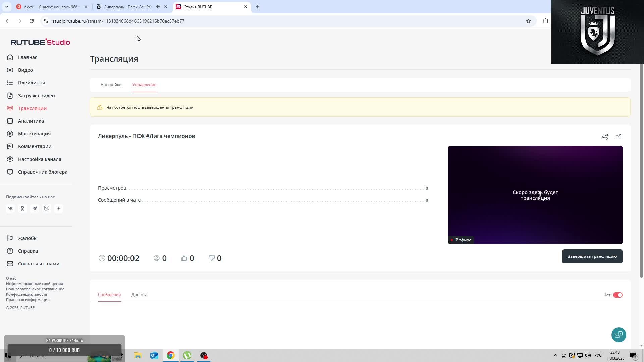Click the Трансляции broadcast icon

tap(10, 108)
